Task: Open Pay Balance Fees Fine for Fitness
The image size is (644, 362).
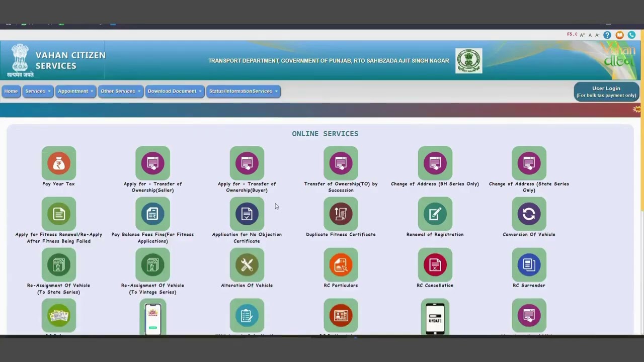Action: tap(152, 214)
